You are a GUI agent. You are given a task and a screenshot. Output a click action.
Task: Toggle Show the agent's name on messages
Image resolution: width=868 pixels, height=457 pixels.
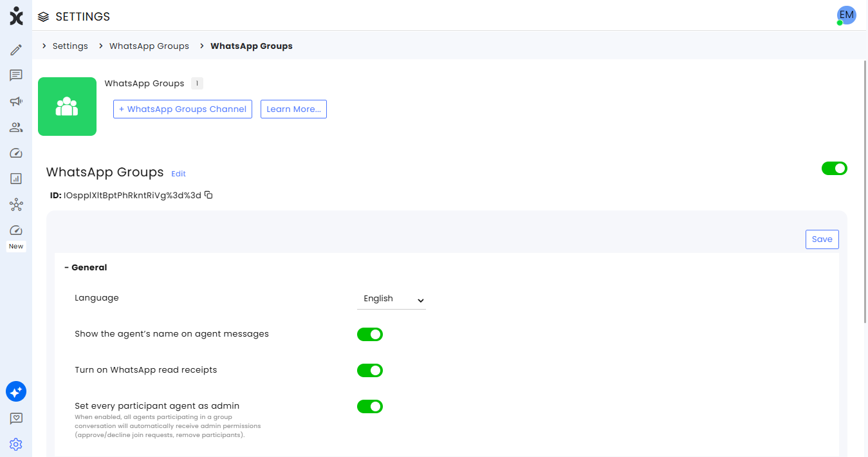[x=370, y=334]
